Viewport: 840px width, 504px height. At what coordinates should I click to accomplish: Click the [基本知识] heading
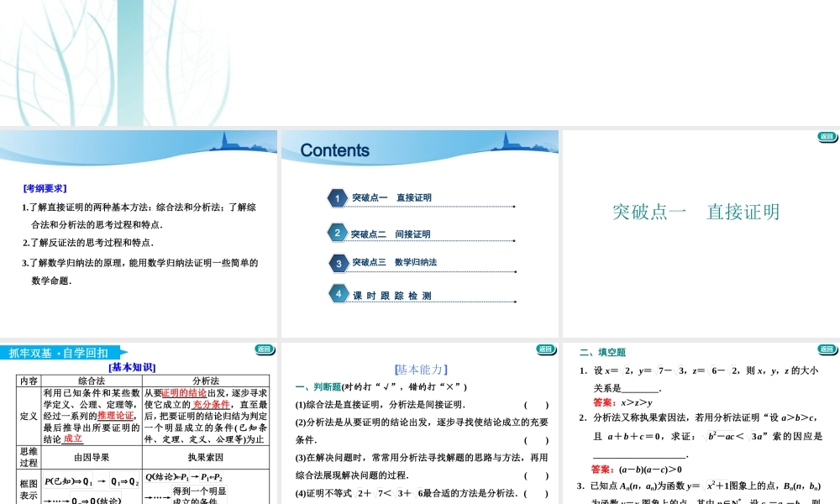(x=132, y=365)
